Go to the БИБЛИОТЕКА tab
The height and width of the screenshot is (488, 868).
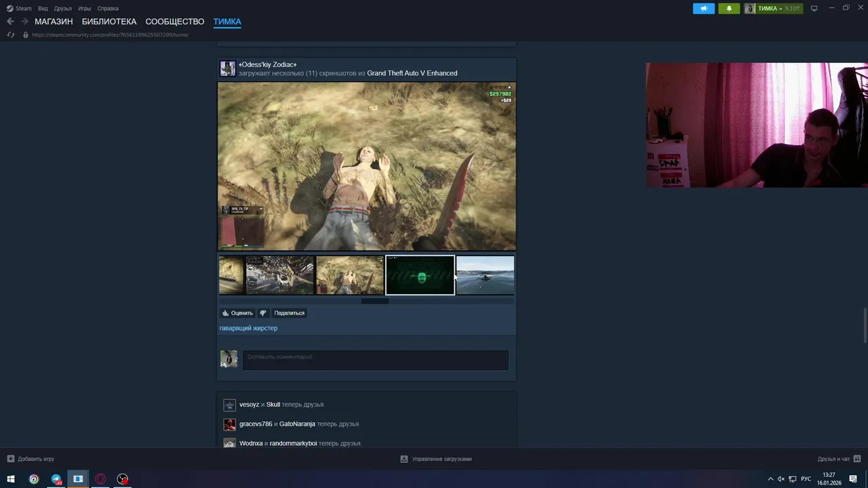pos(109,22)
